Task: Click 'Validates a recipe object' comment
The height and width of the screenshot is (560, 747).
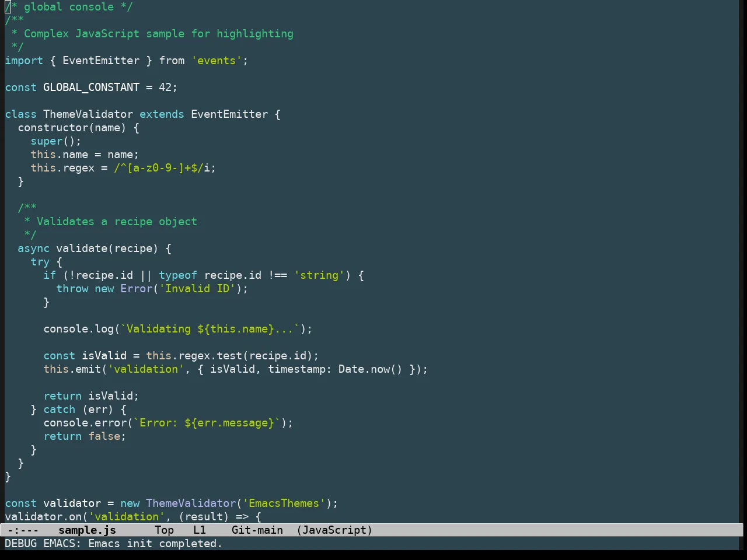Action: 117,222
